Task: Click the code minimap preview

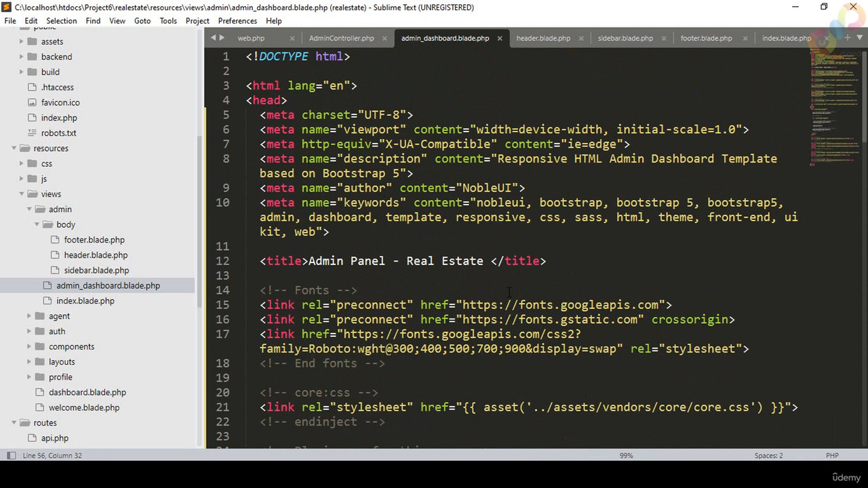Action: coord(833,108)
